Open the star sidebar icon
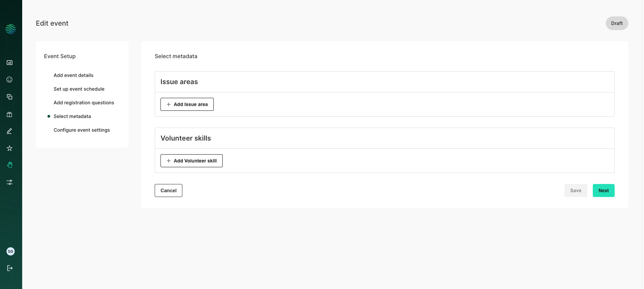 pyautogui.click(x=10, y=148)
